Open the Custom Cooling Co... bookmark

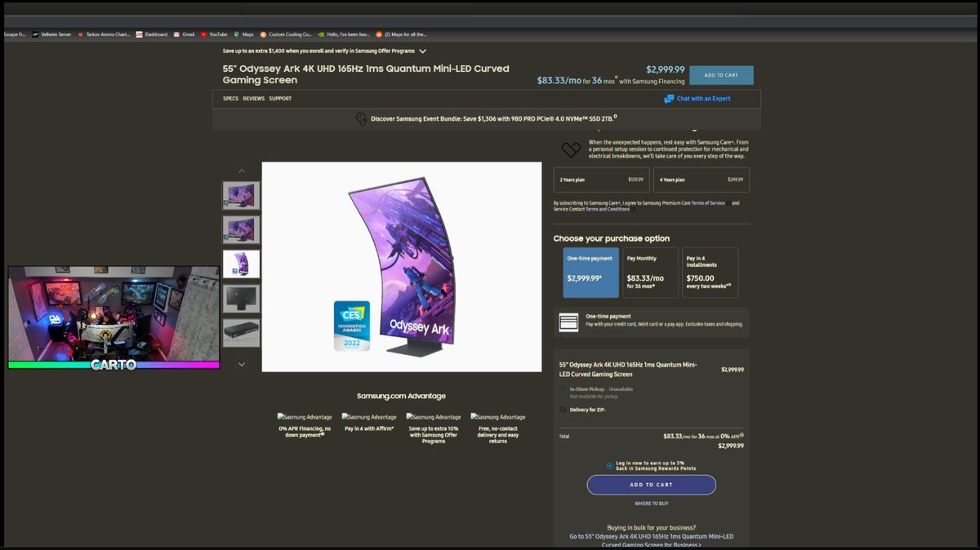[x=286, y=34]
